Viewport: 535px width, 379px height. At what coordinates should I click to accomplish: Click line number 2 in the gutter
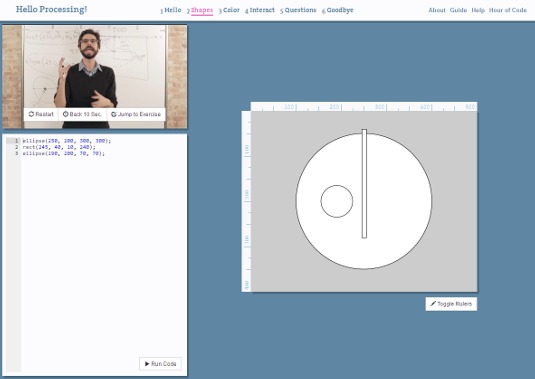(16, 147)
